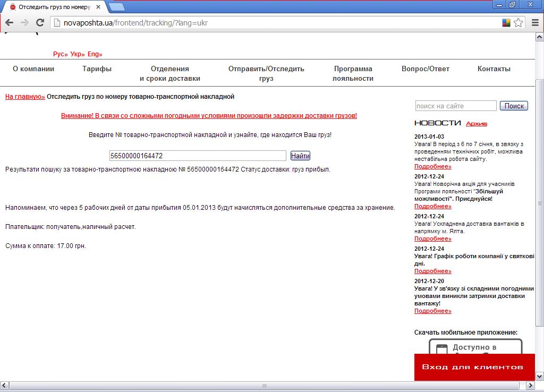The image size is (544, 392).
Task: Click the browser forward arrow
Action: click(24, 23)
